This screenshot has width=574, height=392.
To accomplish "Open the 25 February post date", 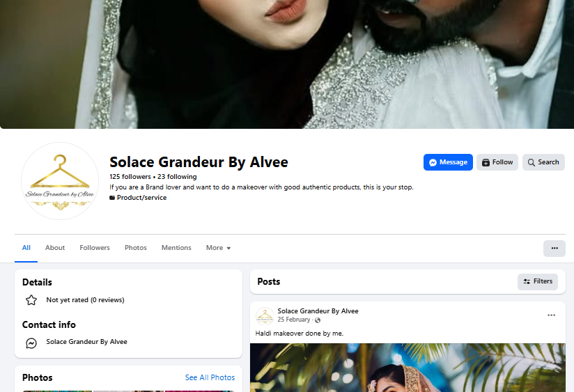I will click(x=293, y=320).
